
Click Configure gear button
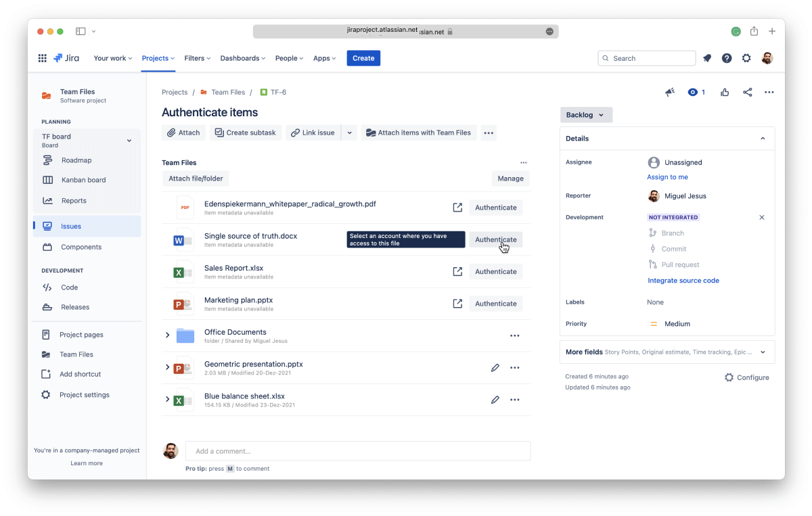click(746, 377)
